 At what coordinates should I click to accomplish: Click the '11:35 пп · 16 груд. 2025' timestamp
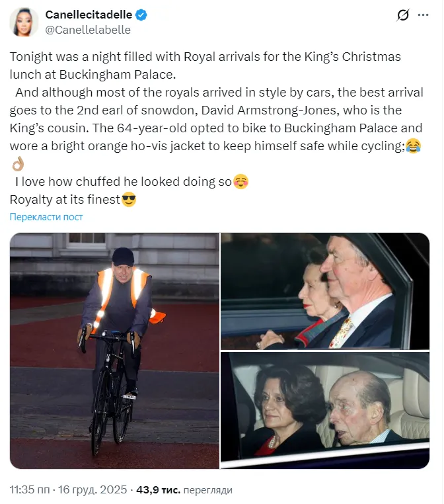click(x=68, y=490)
